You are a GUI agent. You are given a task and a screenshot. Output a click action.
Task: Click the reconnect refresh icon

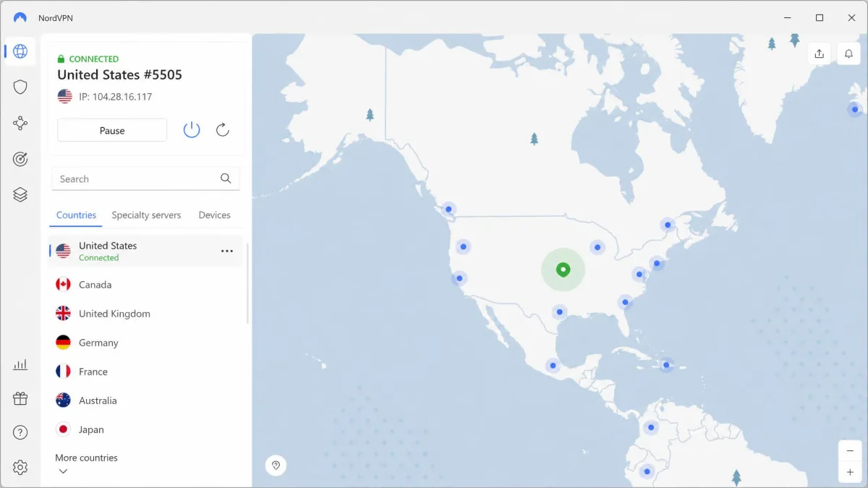click(223, 130)
